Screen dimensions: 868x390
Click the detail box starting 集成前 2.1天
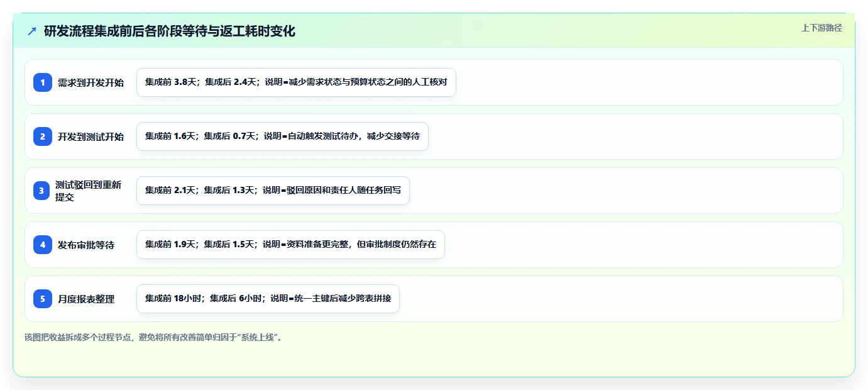273,191
